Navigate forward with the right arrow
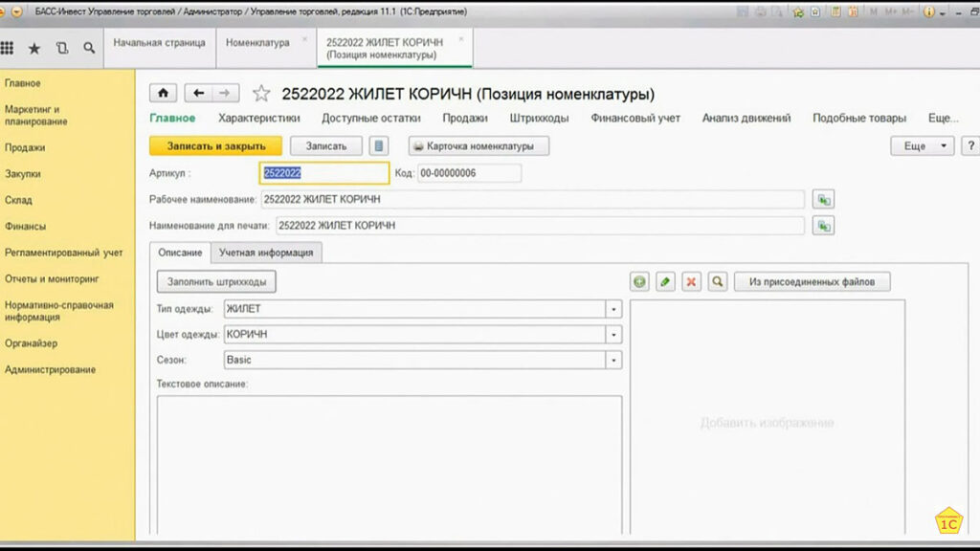Screen dimensions: 980x551 [225, 93]
